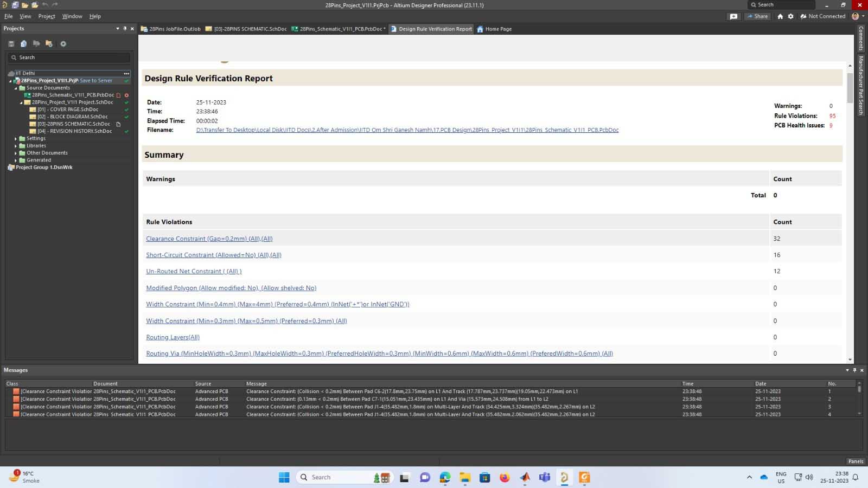Click the Projects panel search field
The image size is (868, 488).
pyautogui.click(x=69, y=57)
